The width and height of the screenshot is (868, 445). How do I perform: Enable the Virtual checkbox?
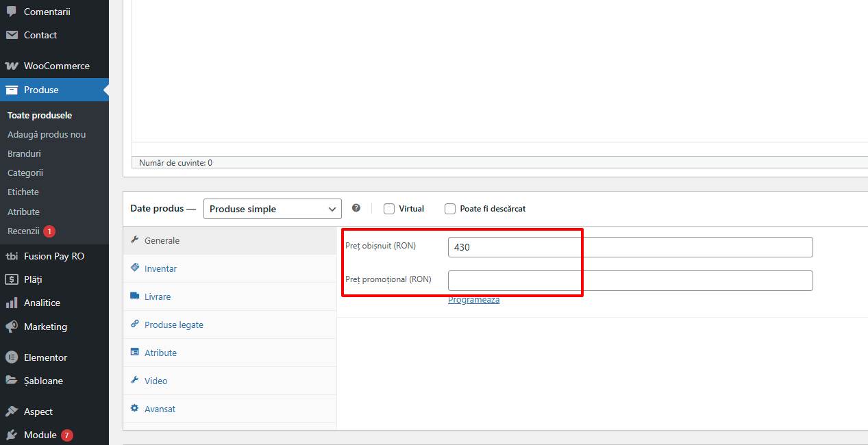(x=389, y=209)
